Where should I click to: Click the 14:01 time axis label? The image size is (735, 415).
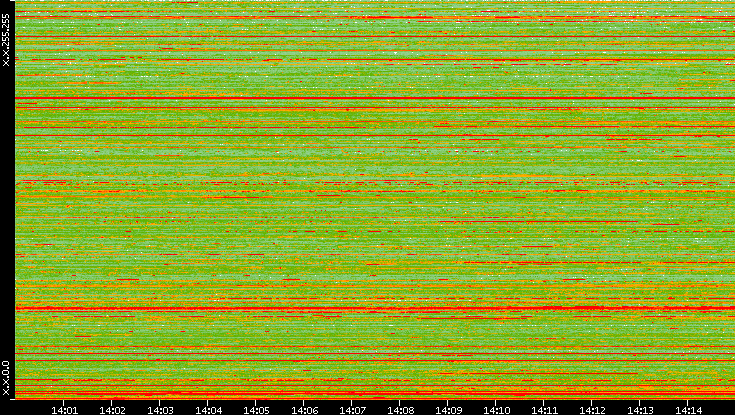click(64, 410)
